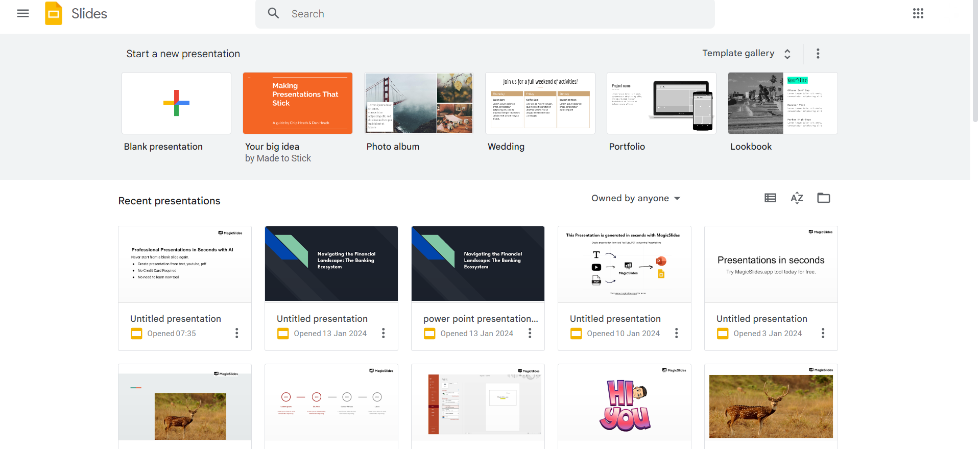Open the main hamburger menu

[x=23, y=13]
